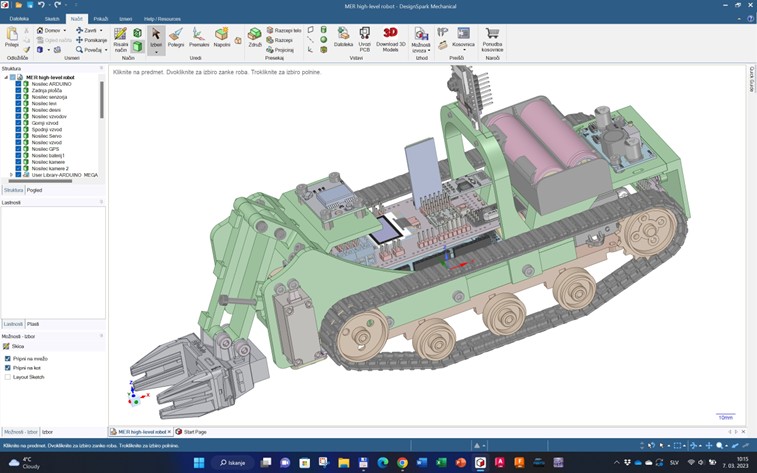Choose the Napolni fill tool
This screenshot has height=473, width=757.
222,38
